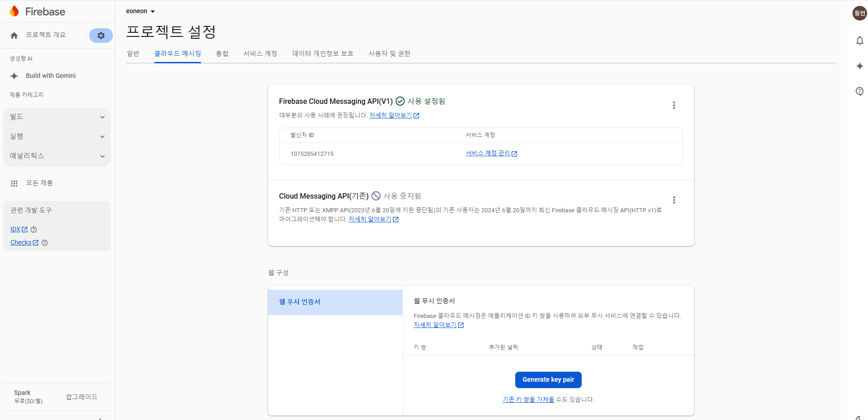Image resolution: width=868 pixels, height=420 pixels.
Task: Click the help icon next to Checks
Action: tap(45, 243)
